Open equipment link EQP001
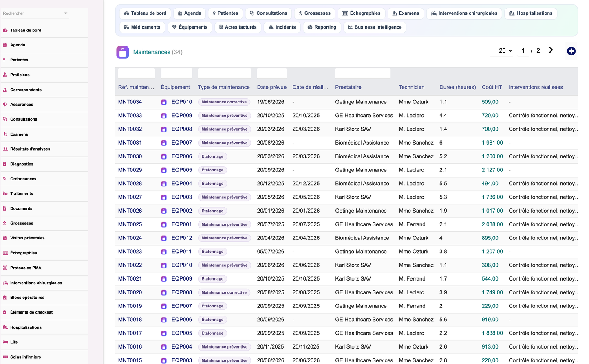 (x=182, y=224)
